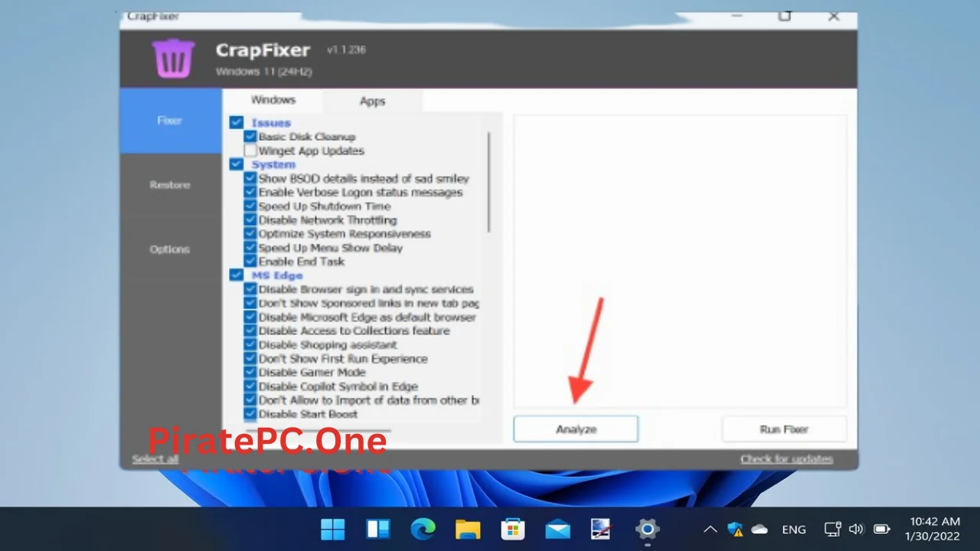Click the Run Fixer button
Image resolution: width=980 pixels, height=551 pixels.
click(x=784, y=429)
